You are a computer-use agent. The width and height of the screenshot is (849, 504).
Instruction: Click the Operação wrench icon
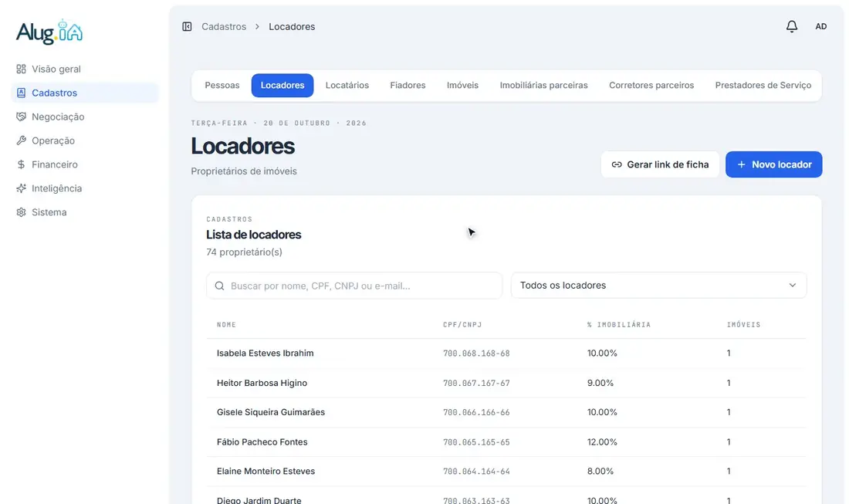click(21, 140)
